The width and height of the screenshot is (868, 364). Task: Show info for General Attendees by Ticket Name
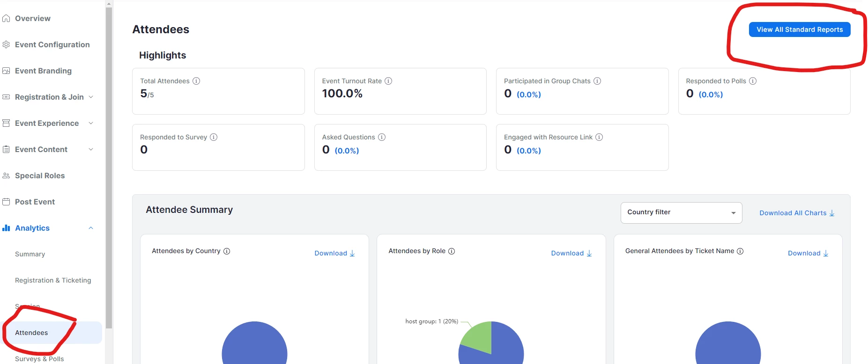(x=740, y=251)
